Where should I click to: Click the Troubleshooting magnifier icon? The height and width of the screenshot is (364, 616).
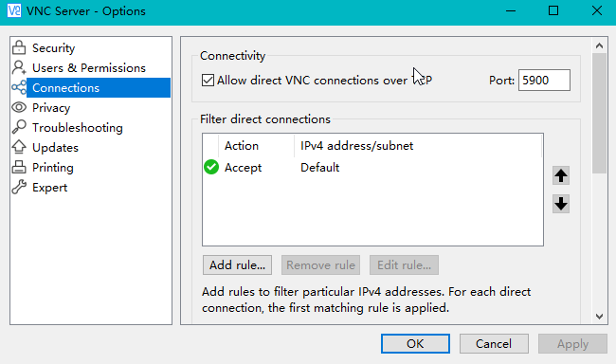pyautogui.click(x=19, y=127)
